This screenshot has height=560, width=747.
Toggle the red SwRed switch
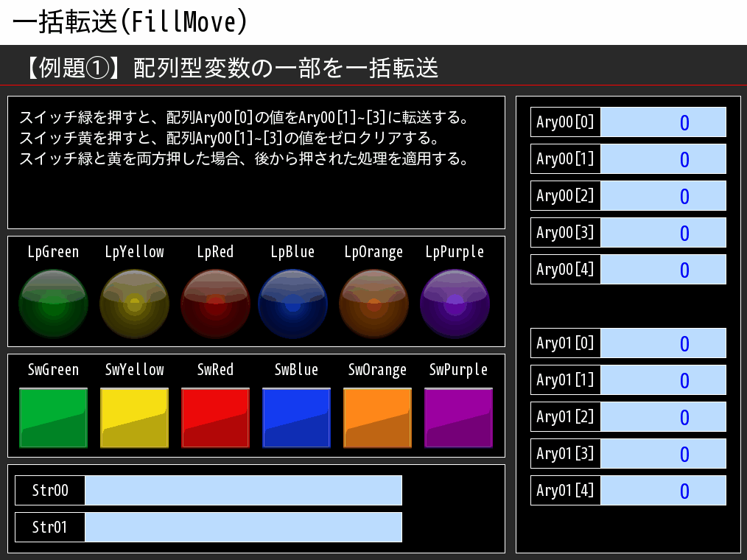[x=215, y=418]
